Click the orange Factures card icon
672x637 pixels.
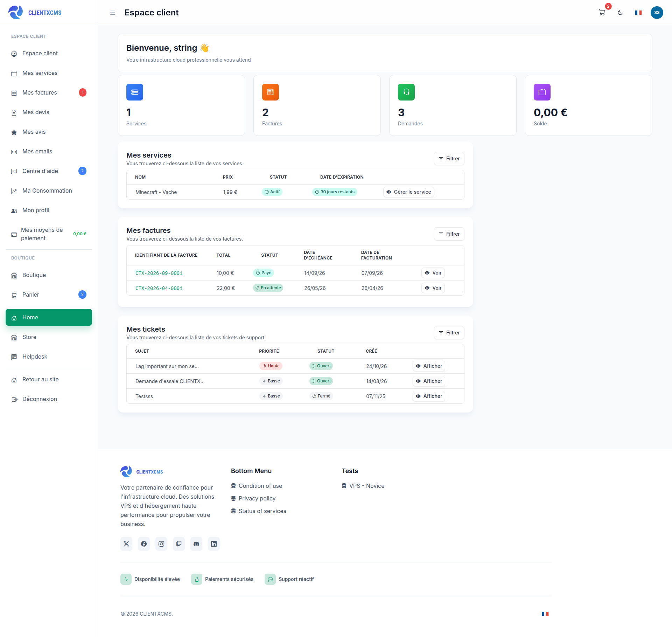271,92
